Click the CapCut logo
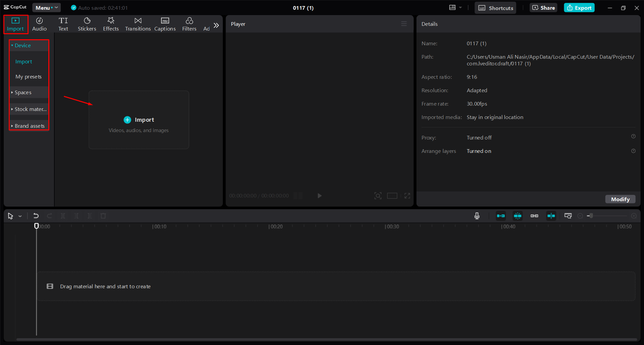Viewport: 644px width, 345px height. (15, 8)
